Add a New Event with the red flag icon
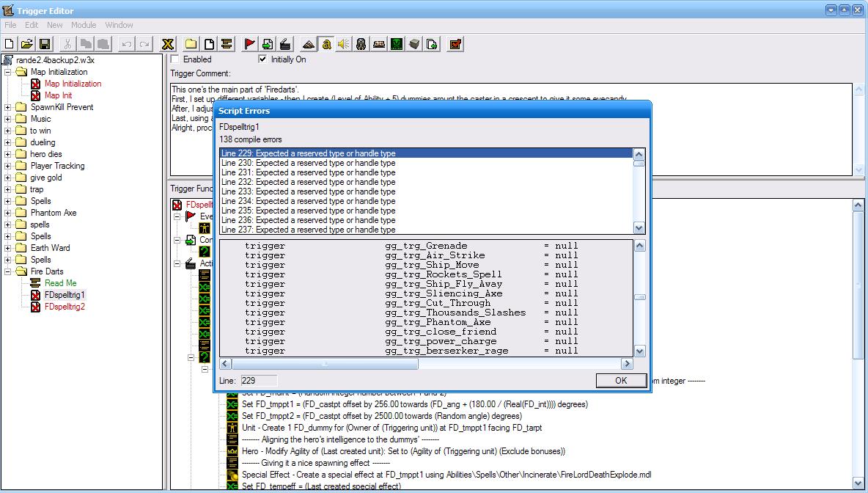This screenshot has width=868, height=493. click(x=250, y=44)
